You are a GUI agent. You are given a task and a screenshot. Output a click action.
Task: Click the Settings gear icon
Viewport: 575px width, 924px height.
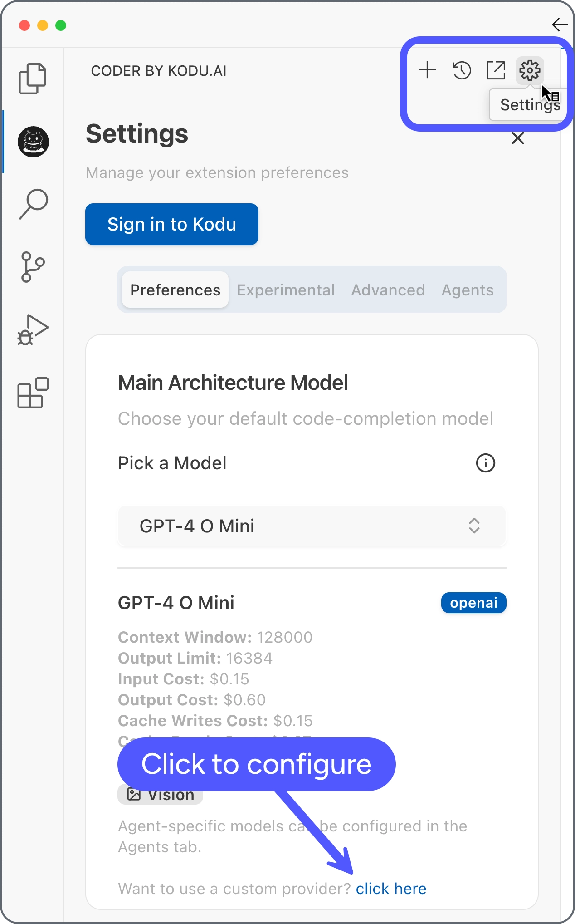(x=530, y=70)
